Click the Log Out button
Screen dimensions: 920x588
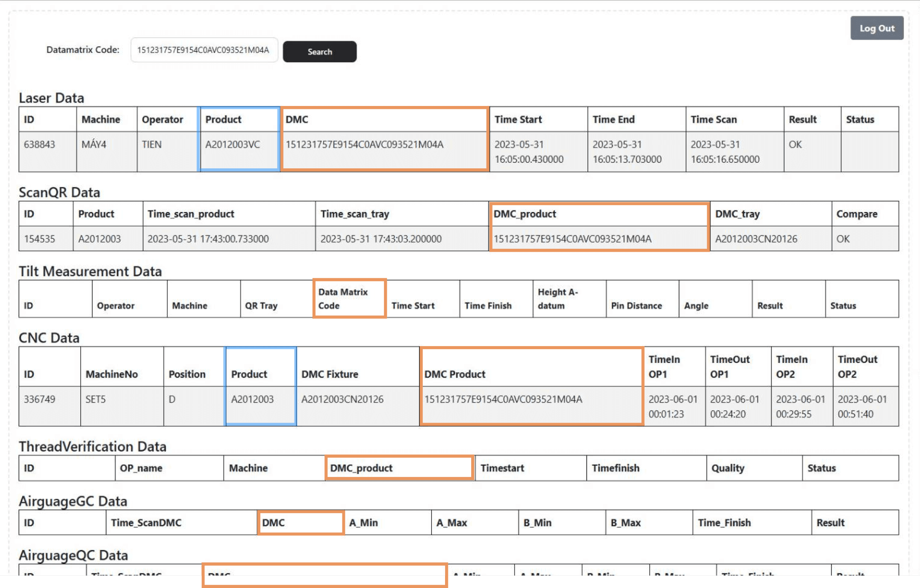876,28
